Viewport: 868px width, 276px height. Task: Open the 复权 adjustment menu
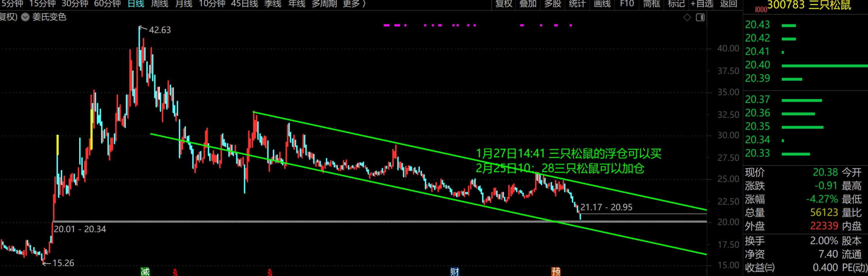(504, 4)
